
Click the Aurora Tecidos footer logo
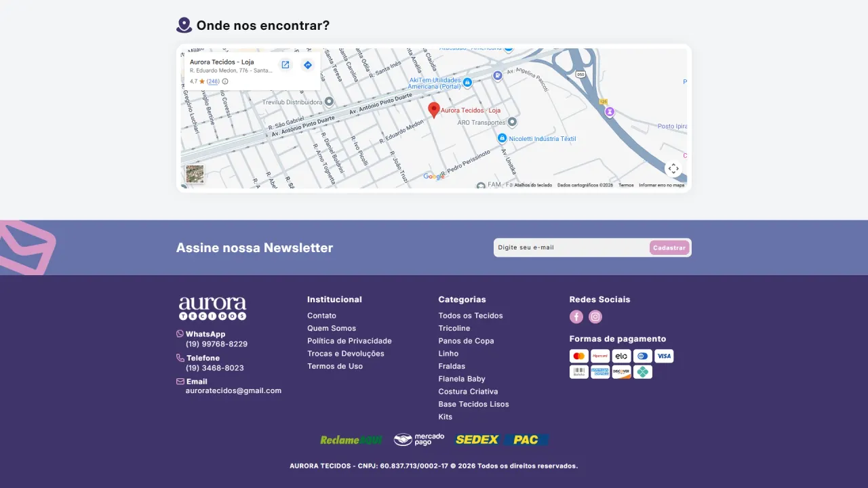point(212,308)
